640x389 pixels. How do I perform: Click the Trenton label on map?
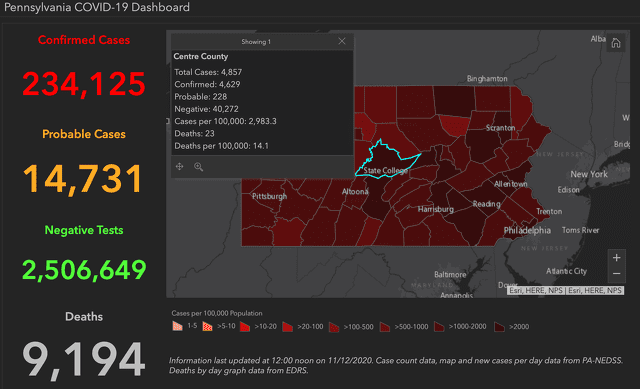click(549, 211)
